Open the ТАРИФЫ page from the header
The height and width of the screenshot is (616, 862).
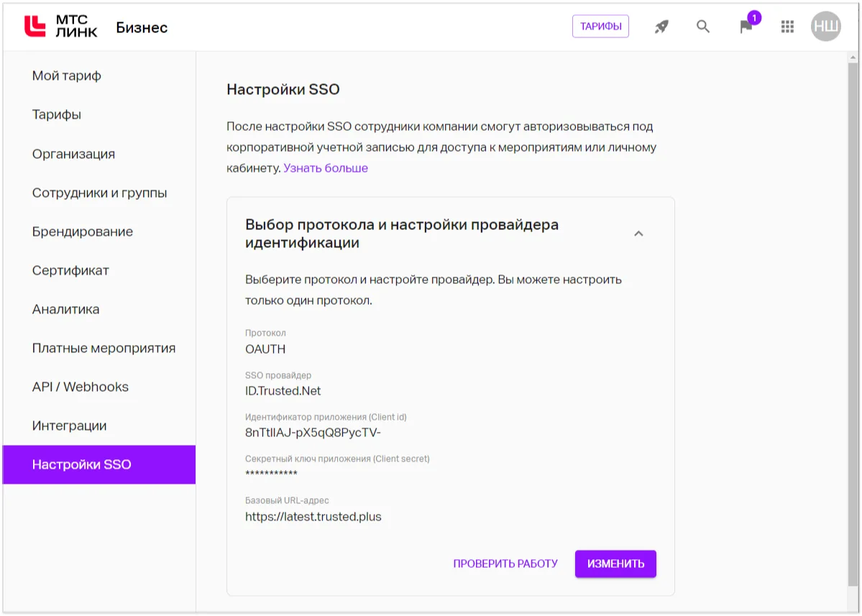pyautogui.click(x=600, y=24)
